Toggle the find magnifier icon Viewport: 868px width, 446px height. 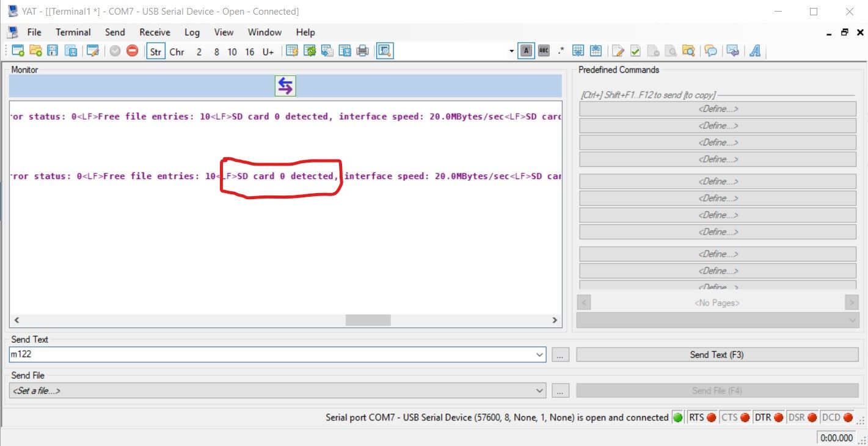point(384,51)
